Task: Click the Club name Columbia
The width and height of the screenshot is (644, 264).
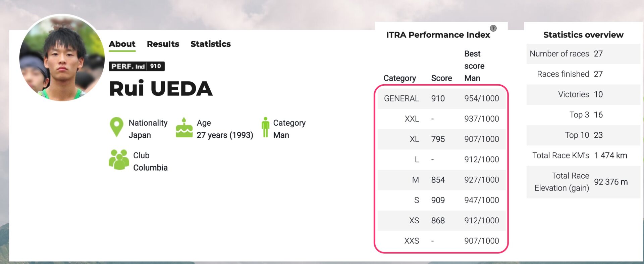Action: (x=150, y=168)
